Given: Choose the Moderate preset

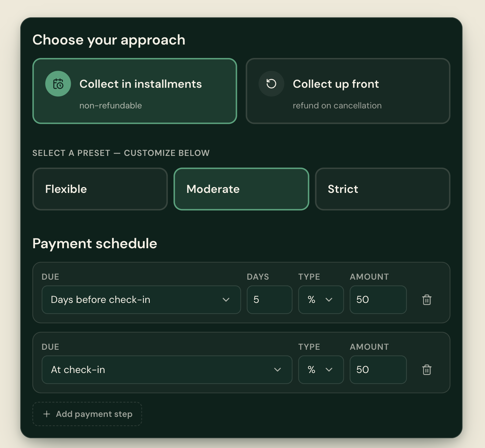Looking at the screenshot, I should (x=241, y=189).
